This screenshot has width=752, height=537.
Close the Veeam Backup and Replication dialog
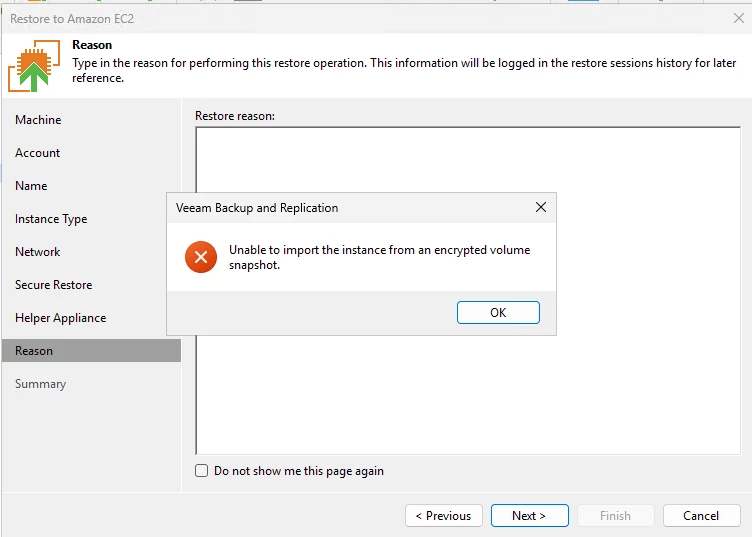tap(541, 208)
